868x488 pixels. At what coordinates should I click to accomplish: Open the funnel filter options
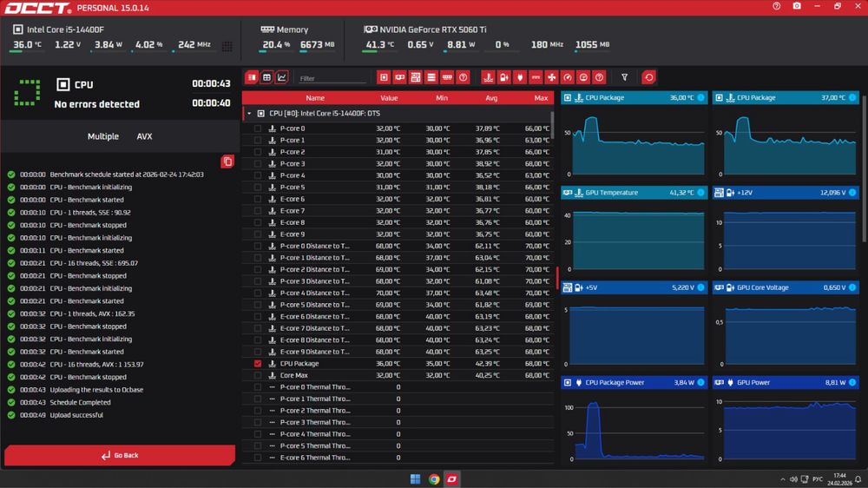pos(624,77)
